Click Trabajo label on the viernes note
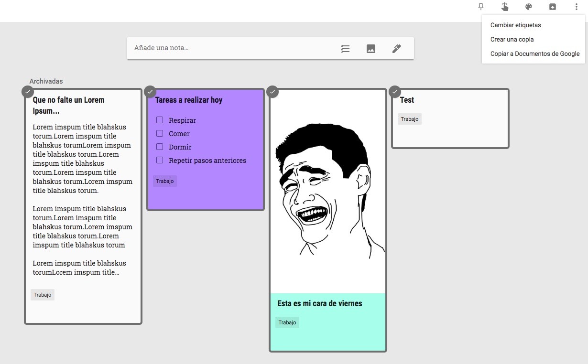The image size is (588, 364). click(x=287, y=322)
